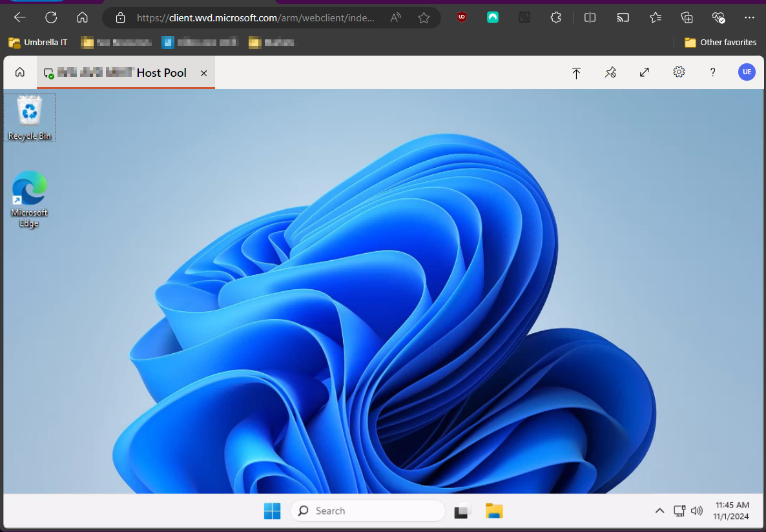Open Windows Start menu on remote desktop
The image size is (766, 532).
[x=272, y=510]
